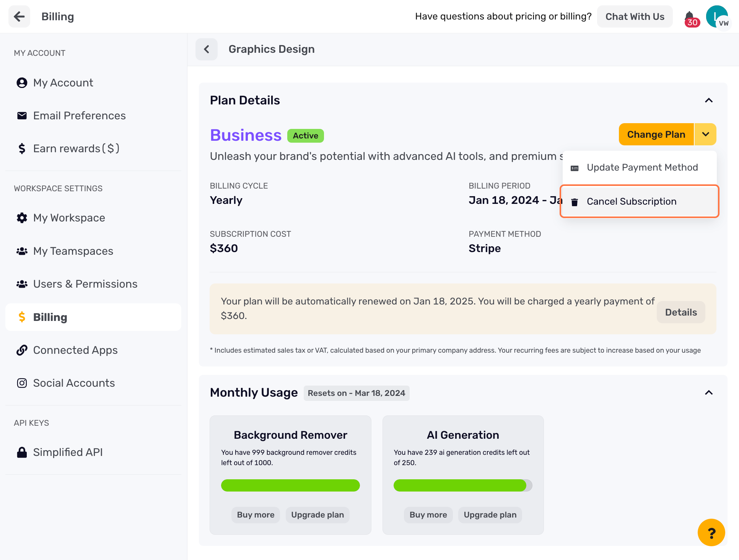Image resolution: width=739 pixels, height=560 pixels.
Task: Upgrade plan under AI Generation
Action: pos(490,515)
